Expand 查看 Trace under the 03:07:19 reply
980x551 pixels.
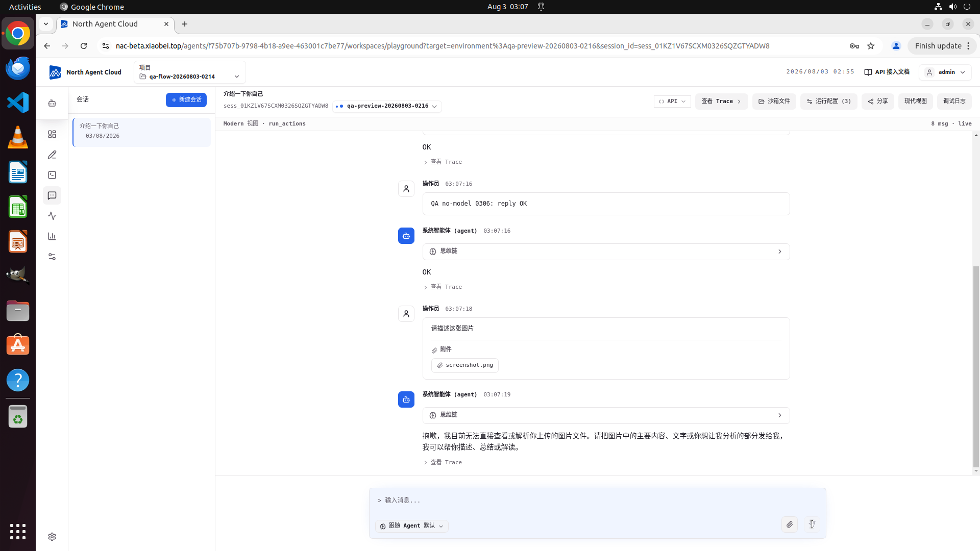pyautogui.click(x=443, y=462)
